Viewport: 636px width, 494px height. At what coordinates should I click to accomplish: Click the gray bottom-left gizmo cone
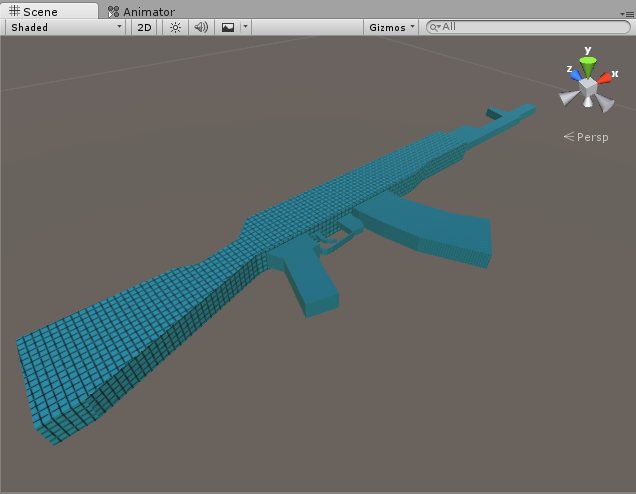tap(569, 98)
